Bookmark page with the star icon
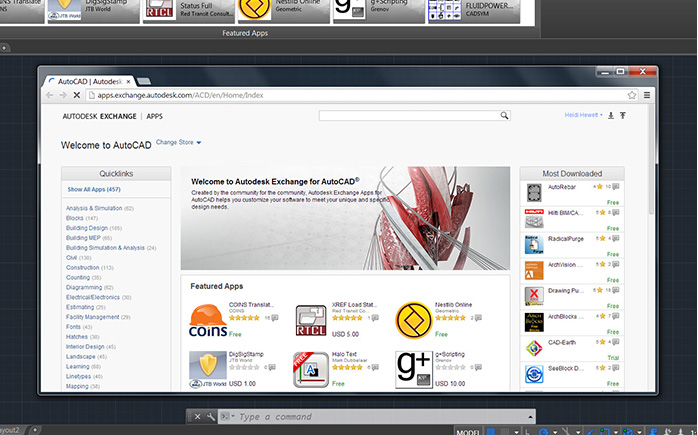 coord(632,95)
